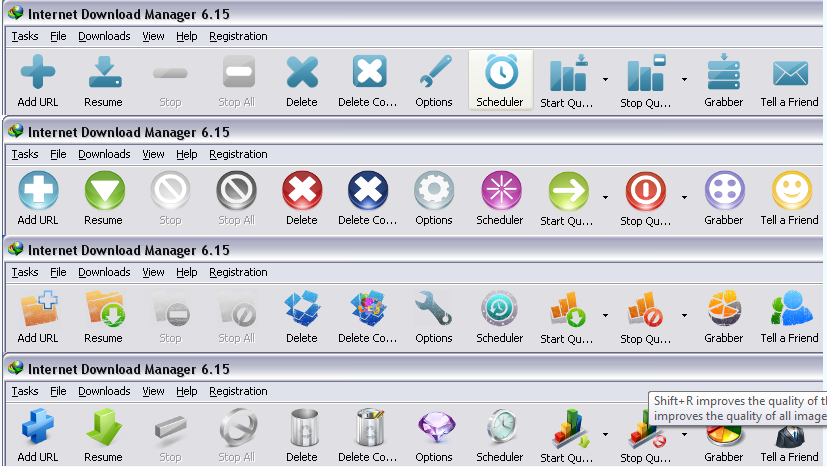Click colorful box Delete Completed icon
827x467 pixels.
(x=369, y=309)
